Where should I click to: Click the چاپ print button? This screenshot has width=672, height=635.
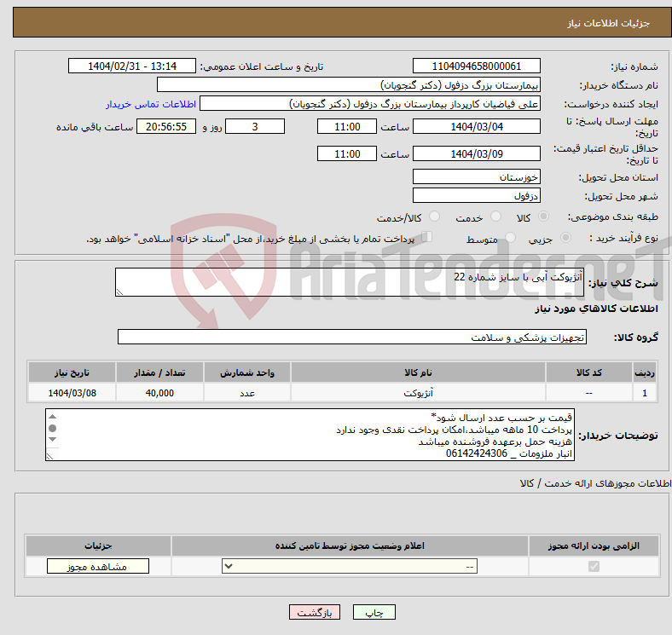point(374,613)
